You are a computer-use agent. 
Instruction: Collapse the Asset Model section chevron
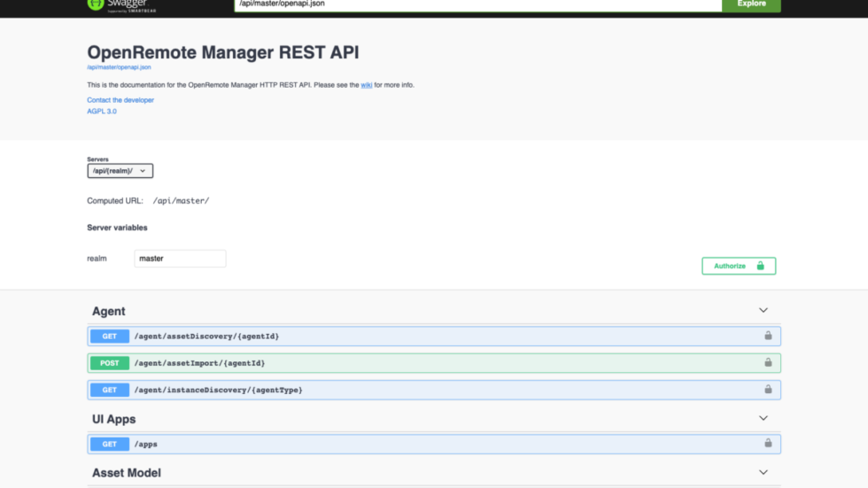click(763, 473)
